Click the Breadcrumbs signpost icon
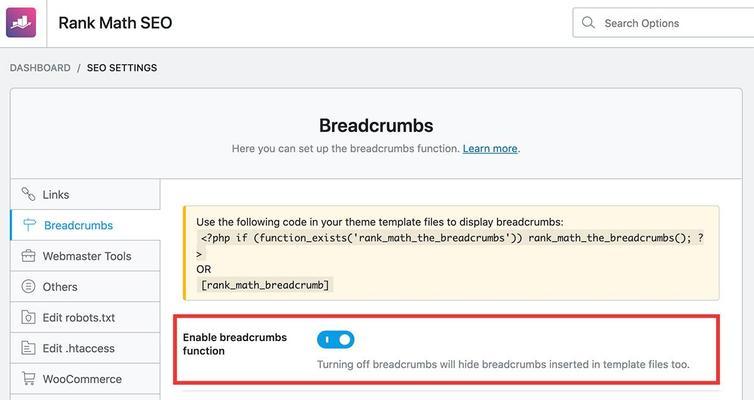Screen dimensions: 754x400 [29, 225]
